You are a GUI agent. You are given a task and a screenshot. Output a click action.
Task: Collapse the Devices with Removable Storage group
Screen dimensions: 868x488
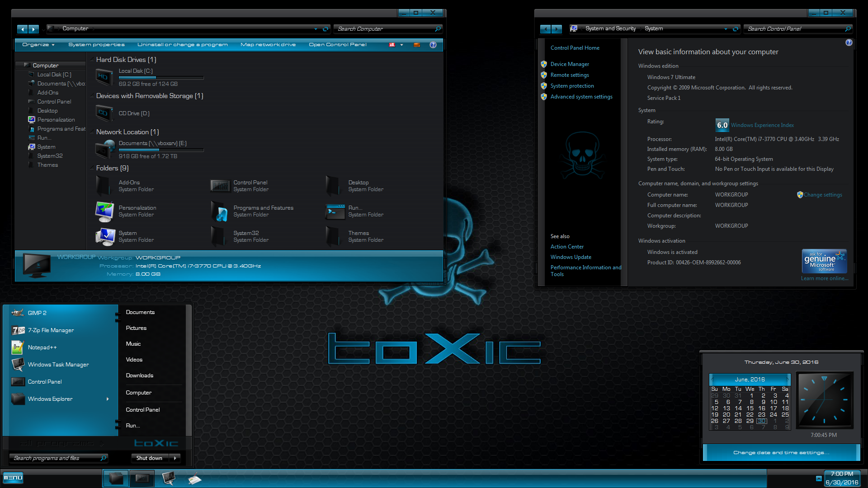tap(92, 96)
